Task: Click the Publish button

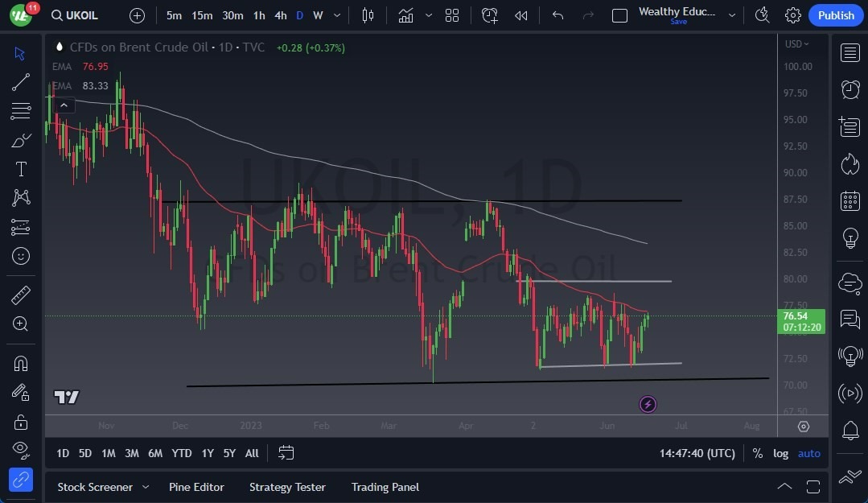Action: coord(835,15)
